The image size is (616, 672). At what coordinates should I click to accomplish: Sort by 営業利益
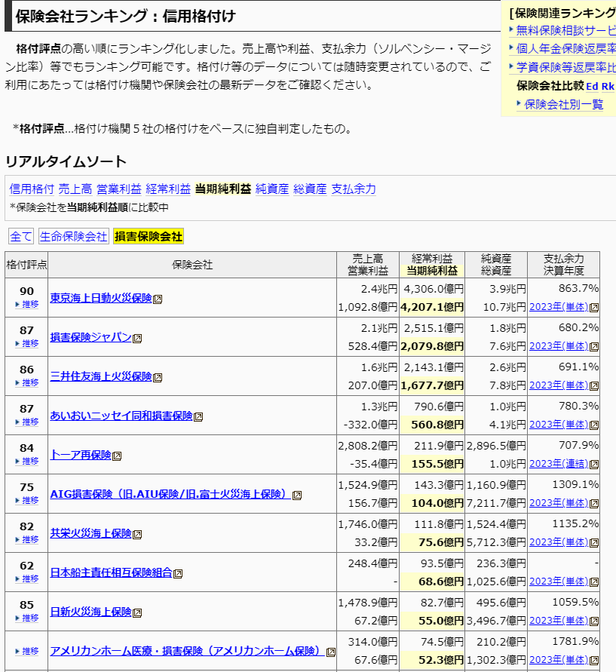click(x=118, y=189)
